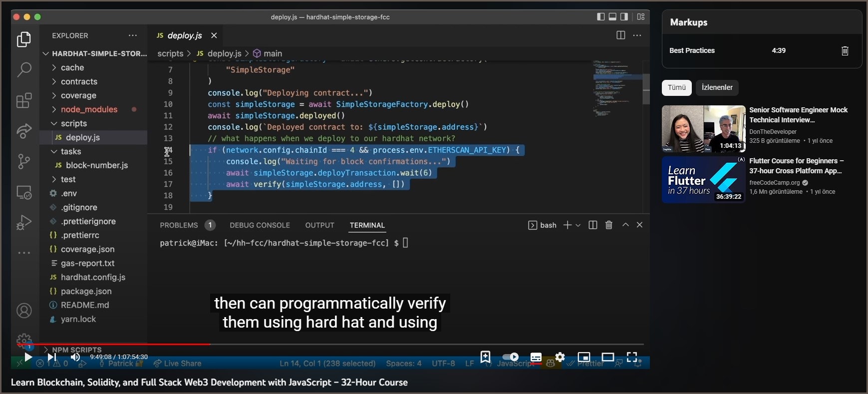Image resolution: width=868 pixels, height=394 pixels.
Task: Click the add bookmark icon in player controls
Action: (x=485, y=357)
